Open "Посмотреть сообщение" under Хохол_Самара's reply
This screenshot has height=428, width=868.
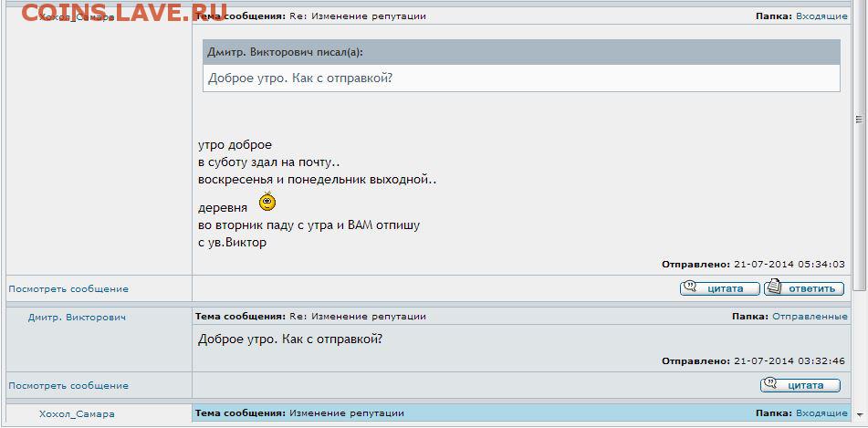68,289
